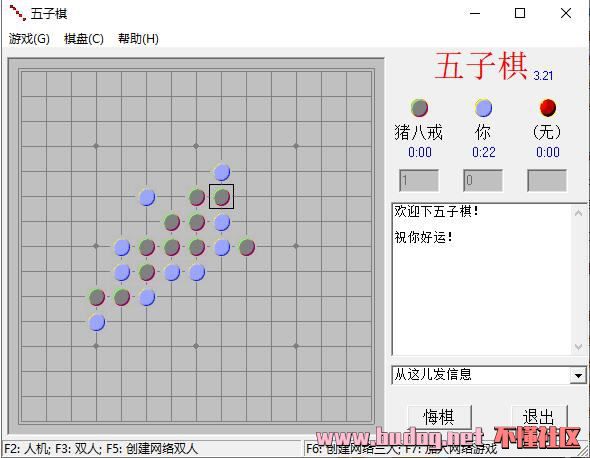Image resolution: width=590 pixels, height=458 pixels.
Task: Click gray stone immediately left of highlighted stone
Action: click(x=197, y=197)
